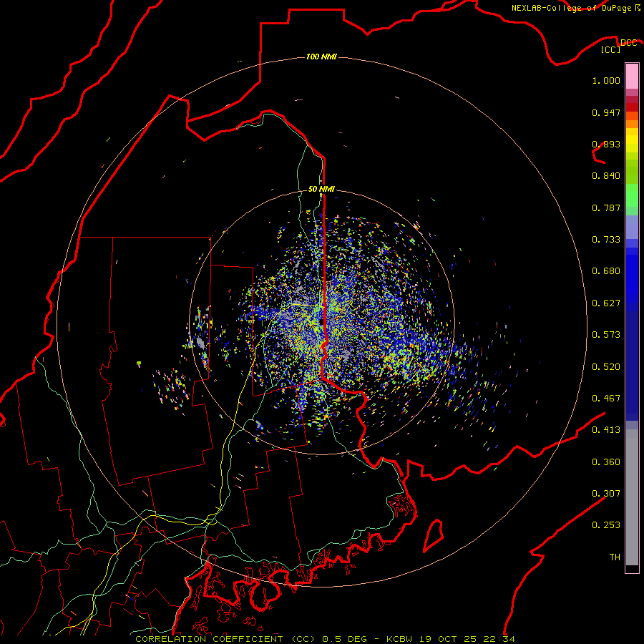This screenshot has height=644, width=644.
Task: Select the 0.787 scale value
Action: (x=606, y=208)
